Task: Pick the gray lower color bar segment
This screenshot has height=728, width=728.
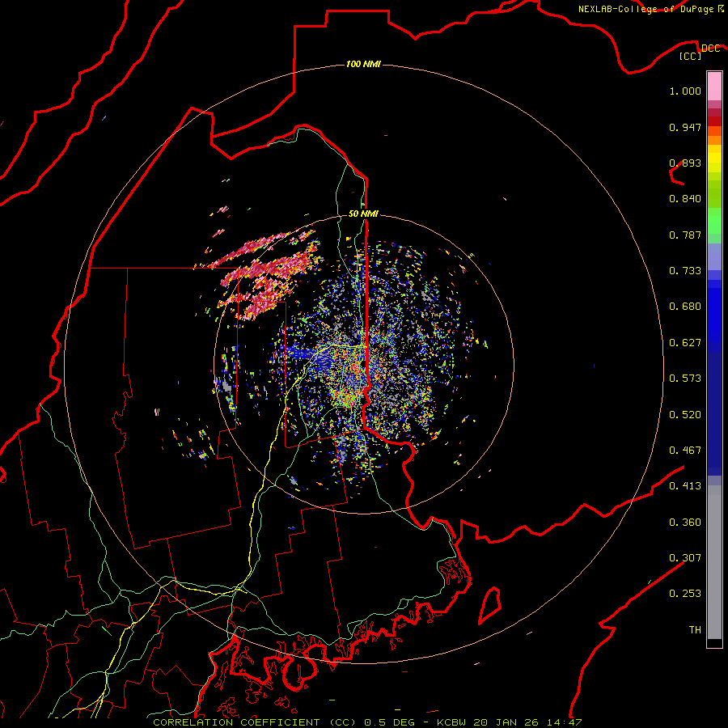Action: [x=714, y=562]
